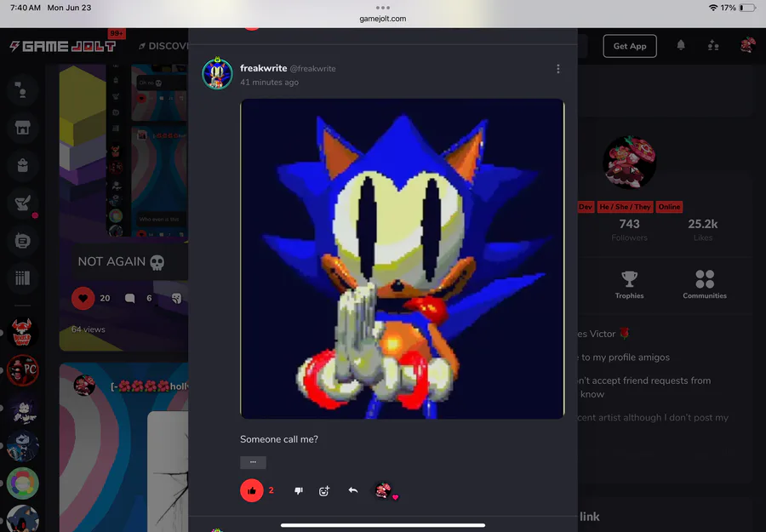Open the friend requests icon

click(x=713, y=45)
